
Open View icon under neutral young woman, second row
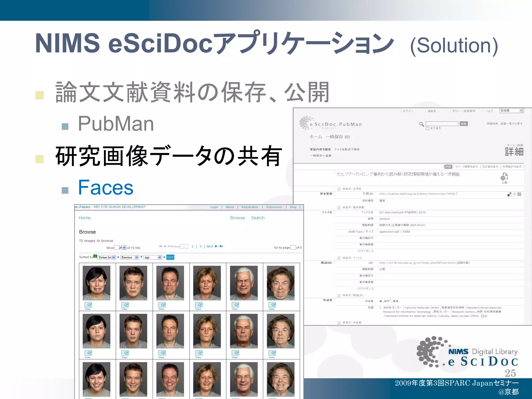coord(88,353)
